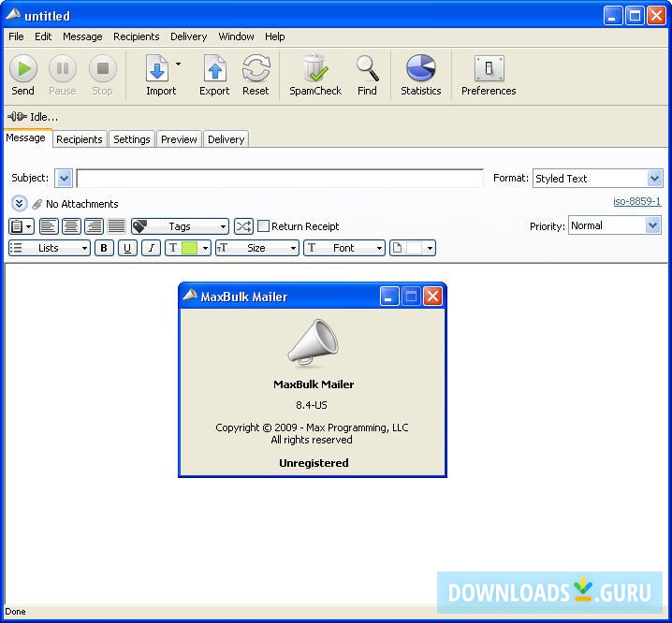The image size is (672, 623).
Task: Click the Import icon in toolbar
Action: point(159,74)
